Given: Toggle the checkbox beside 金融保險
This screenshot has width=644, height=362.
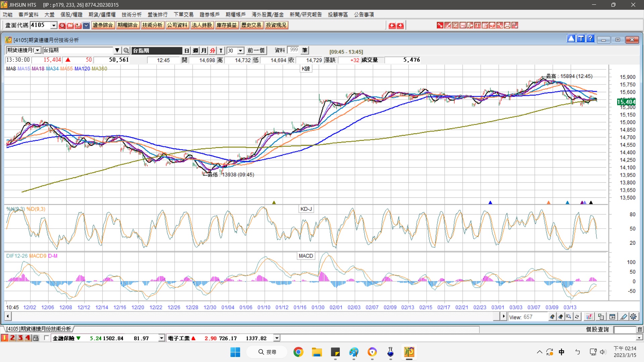Looking at the screenshot, I should [46, 338].
